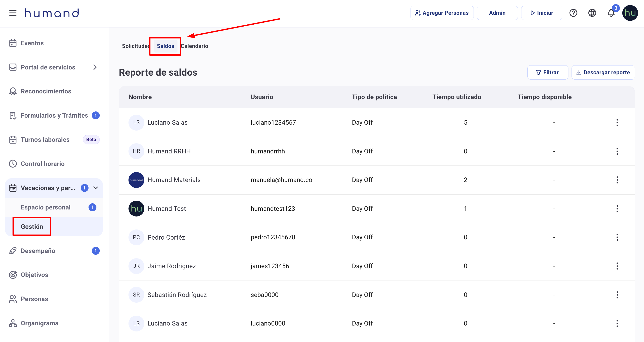Open the language globe icon
The width and height of the screenshot is (644, 342).
(592, 13)
